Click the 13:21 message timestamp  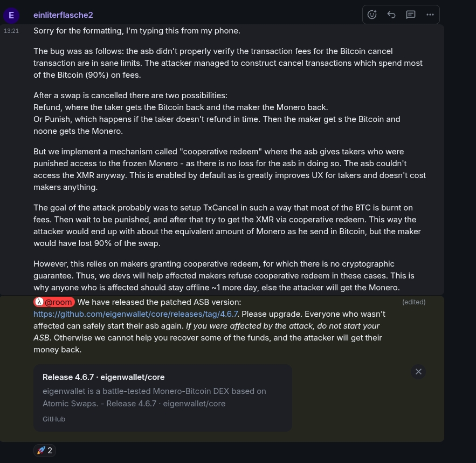(11, 31)
